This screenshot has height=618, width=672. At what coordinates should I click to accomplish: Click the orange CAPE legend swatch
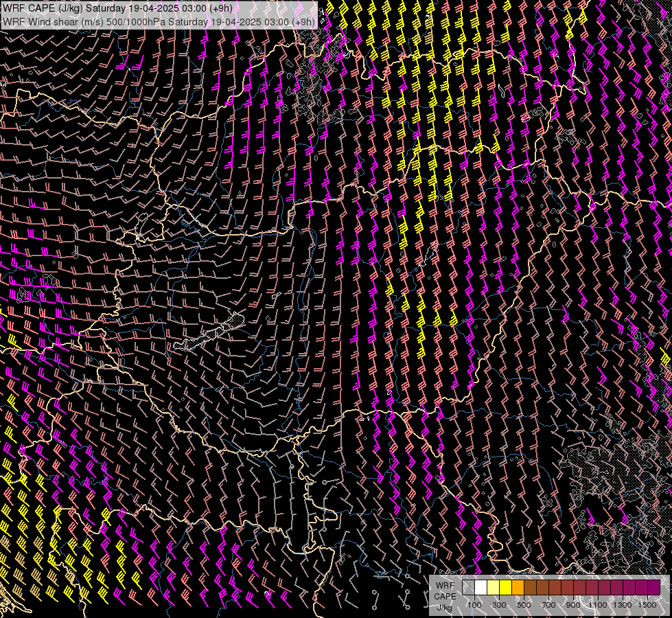(518, 588)
